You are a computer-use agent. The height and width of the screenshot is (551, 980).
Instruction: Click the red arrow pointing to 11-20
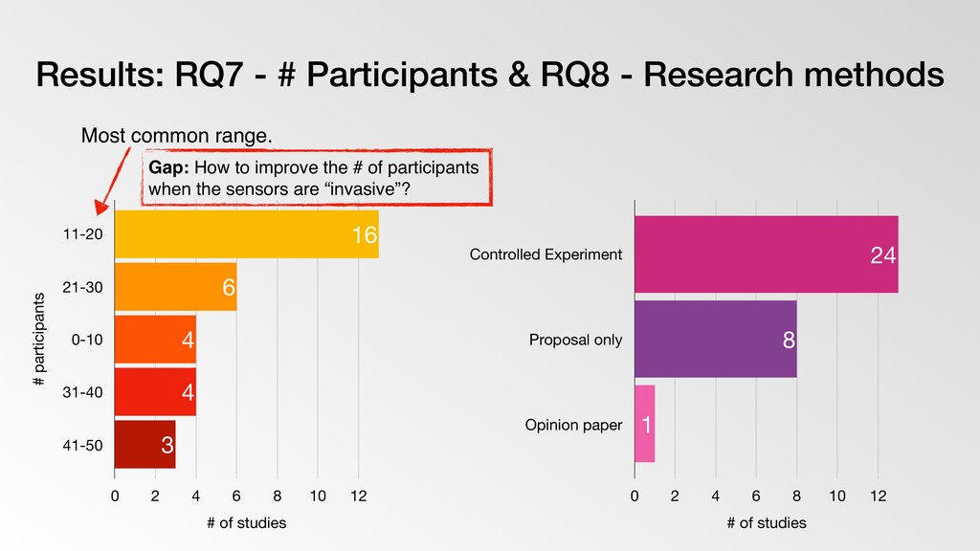click(111, 181)
